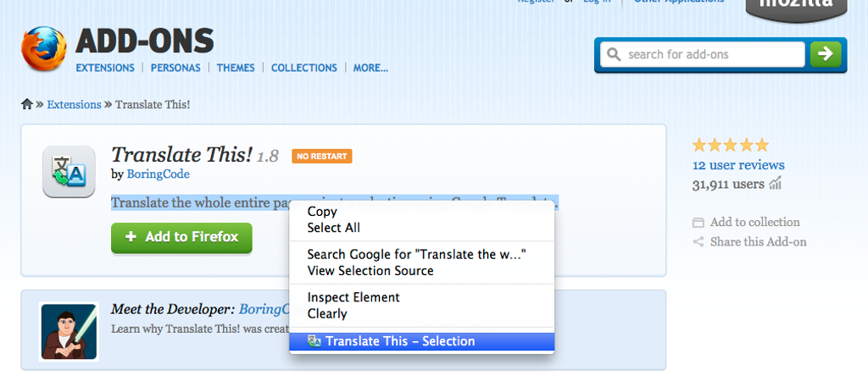Open the MORE... navigation dropdown
868x381 pixels.
point(370,68)
